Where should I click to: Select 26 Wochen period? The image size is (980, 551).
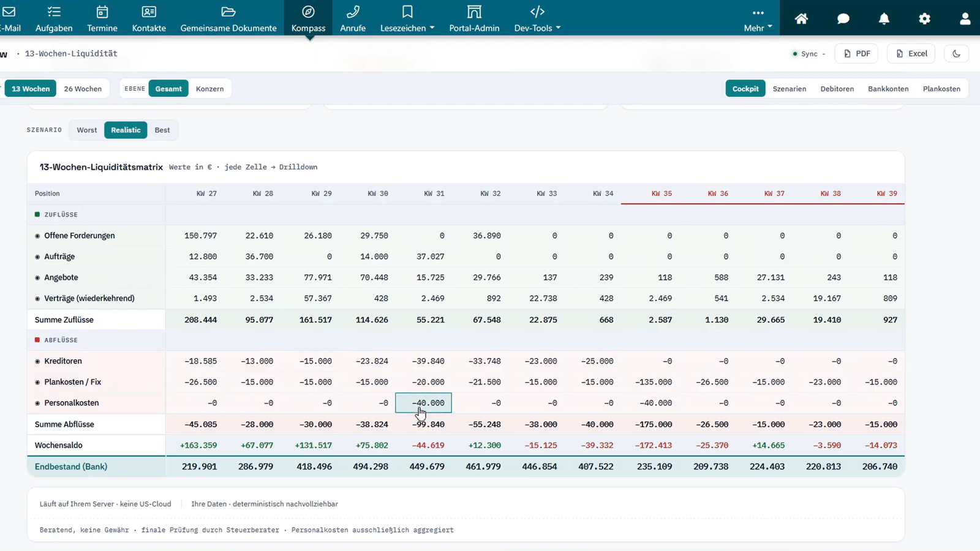[83, 89]
